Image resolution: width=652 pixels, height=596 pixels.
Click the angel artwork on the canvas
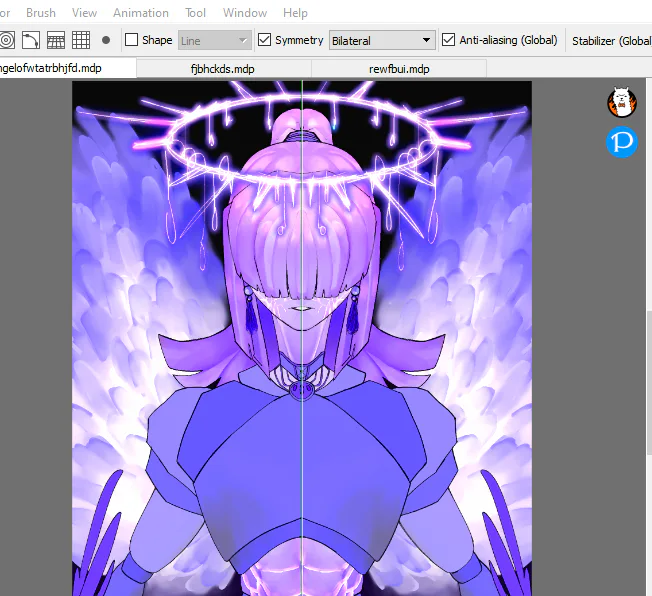[x=302, y=339]
